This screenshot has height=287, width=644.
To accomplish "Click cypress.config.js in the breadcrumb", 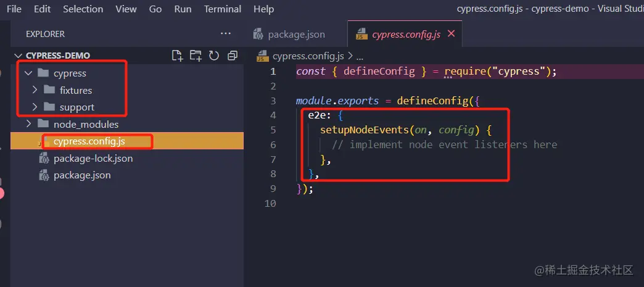I will [308, 56].
